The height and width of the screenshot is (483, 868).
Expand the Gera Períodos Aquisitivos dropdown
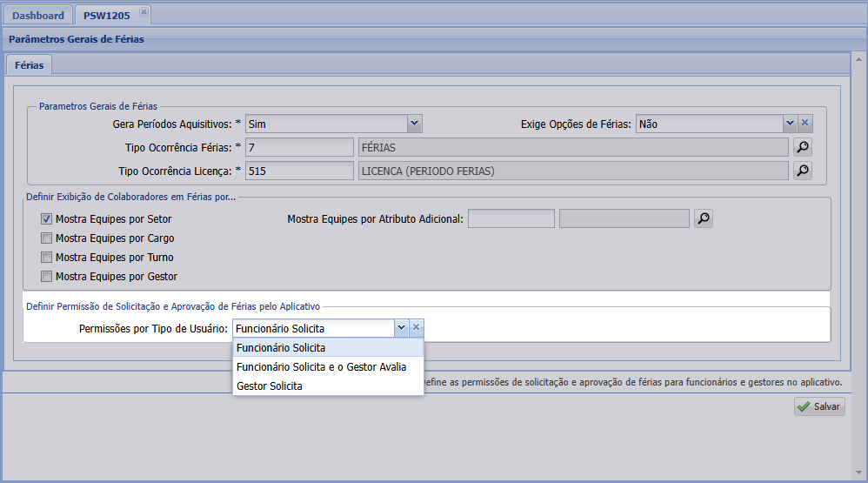415,124
